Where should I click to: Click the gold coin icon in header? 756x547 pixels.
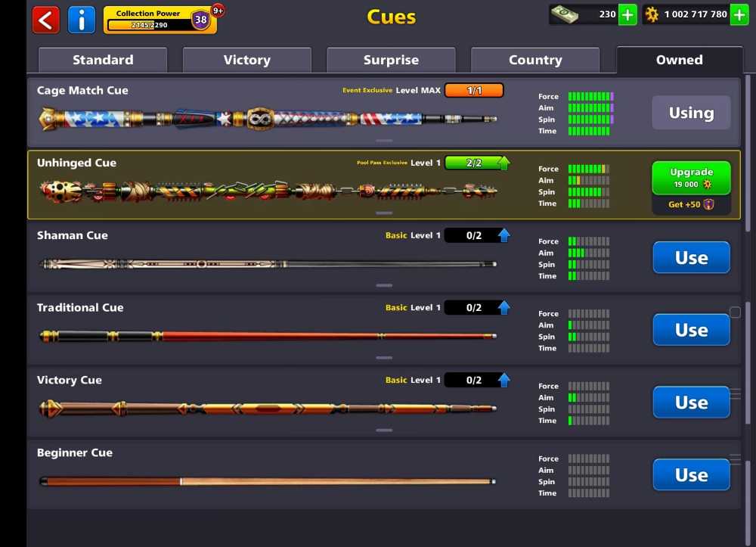tap(652, 14)
